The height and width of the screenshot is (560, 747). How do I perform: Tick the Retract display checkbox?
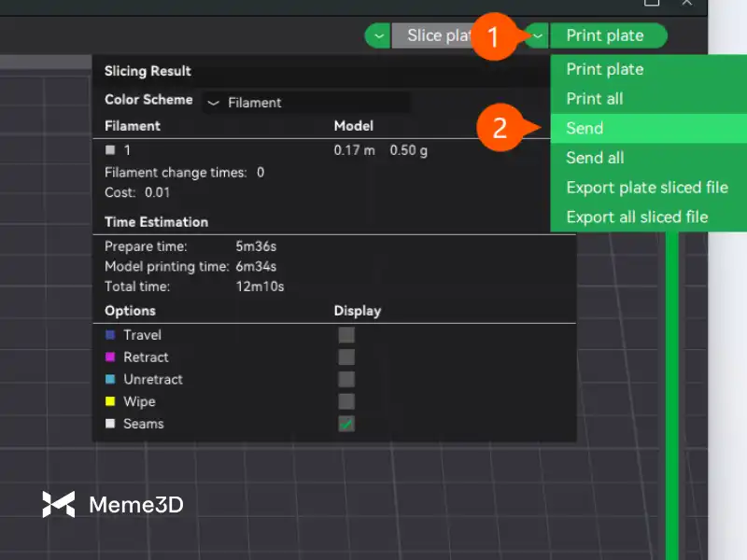click(x=346, y=357)
